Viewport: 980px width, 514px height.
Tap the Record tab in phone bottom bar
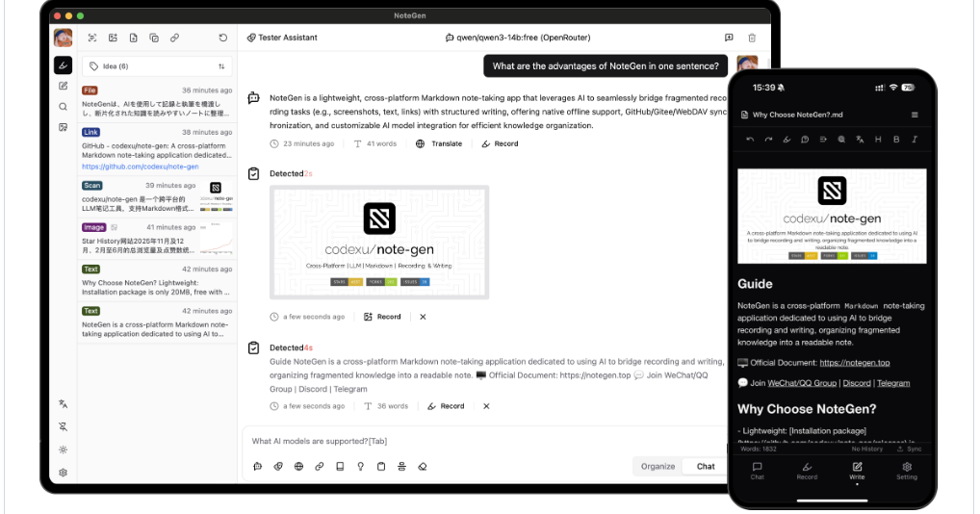click(807, 471)
